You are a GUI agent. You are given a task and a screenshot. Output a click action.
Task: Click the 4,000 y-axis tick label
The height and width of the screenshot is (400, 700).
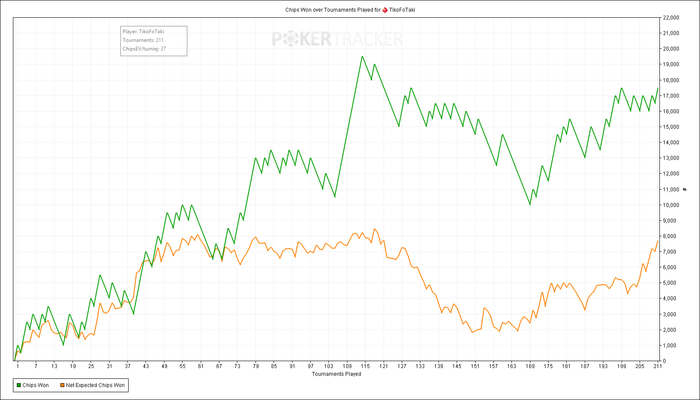[669, 299]
